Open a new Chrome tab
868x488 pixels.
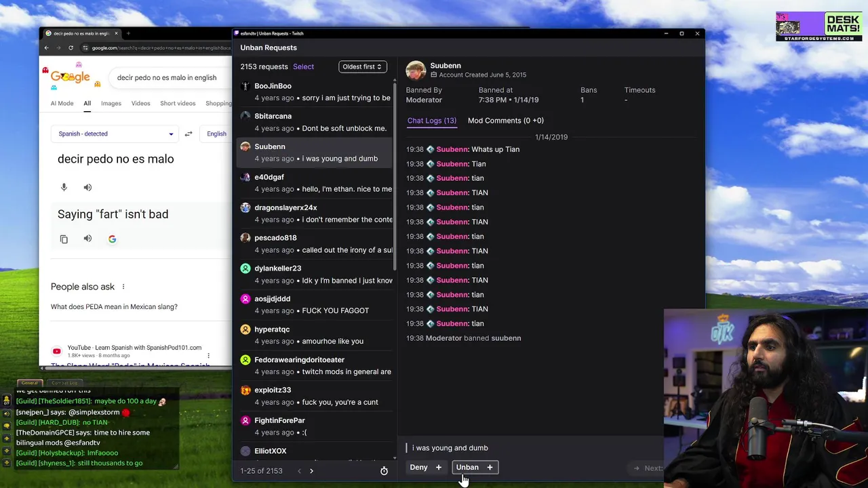pos(128,33)
